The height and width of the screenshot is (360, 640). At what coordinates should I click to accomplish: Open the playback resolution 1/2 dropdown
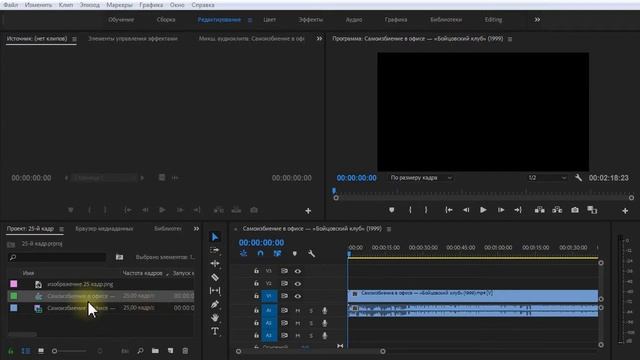coord(547,178)
